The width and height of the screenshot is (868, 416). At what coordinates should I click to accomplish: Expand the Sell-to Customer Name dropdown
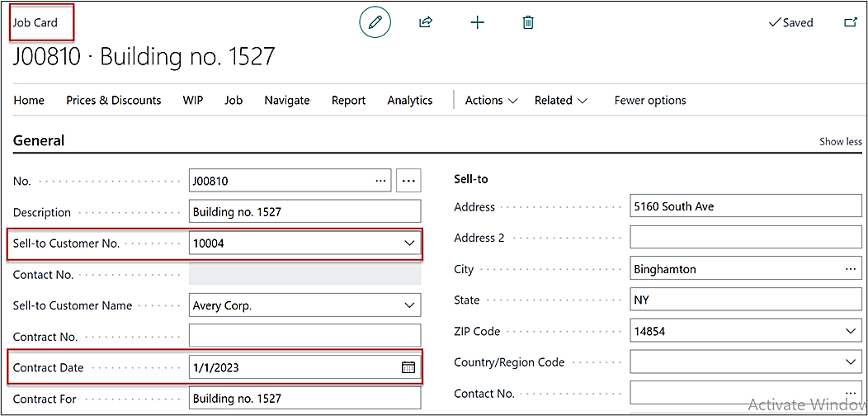409,305
